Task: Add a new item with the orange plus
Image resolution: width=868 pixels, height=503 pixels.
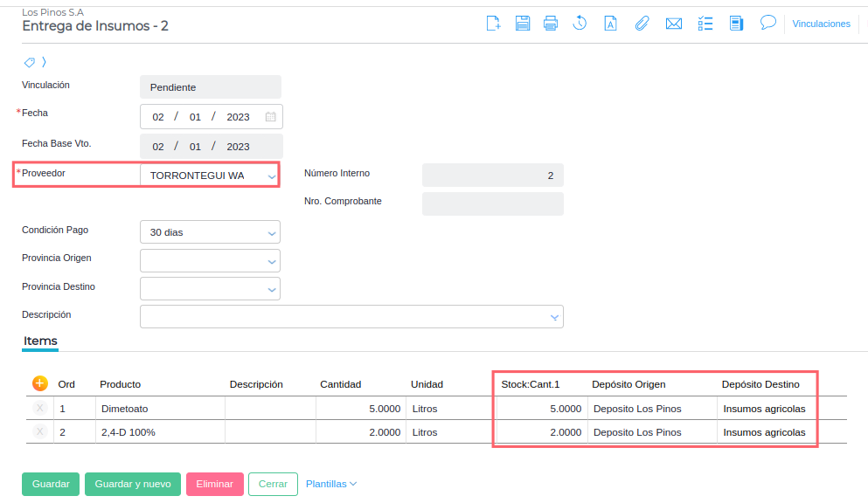Action: pyautogui.click(x=39, y=383)
